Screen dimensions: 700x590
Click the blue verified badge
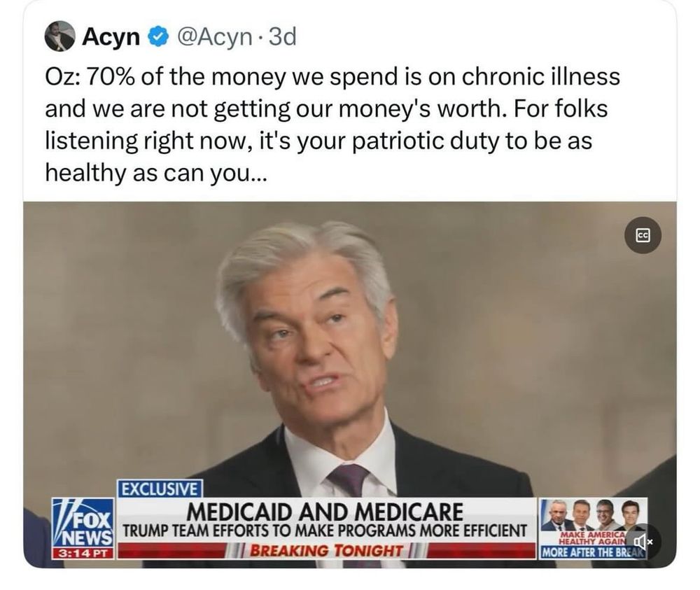[157, 36]
